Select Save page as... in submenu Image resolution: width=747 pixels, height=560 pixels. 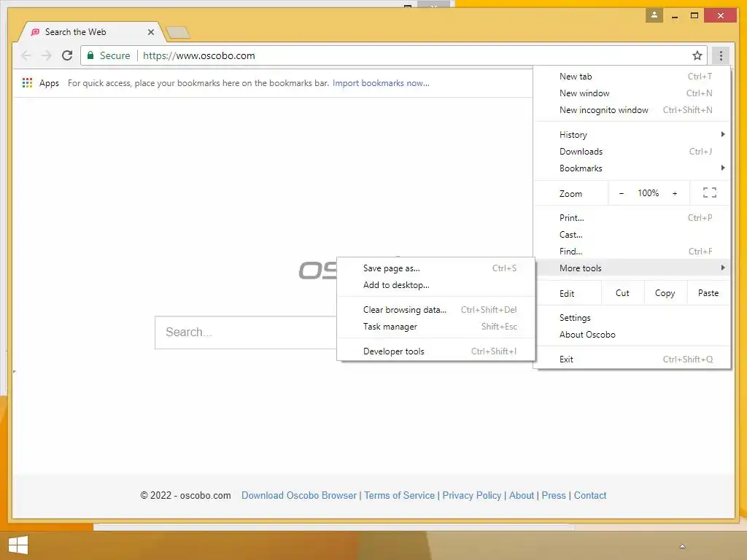(x=436, y=268)
